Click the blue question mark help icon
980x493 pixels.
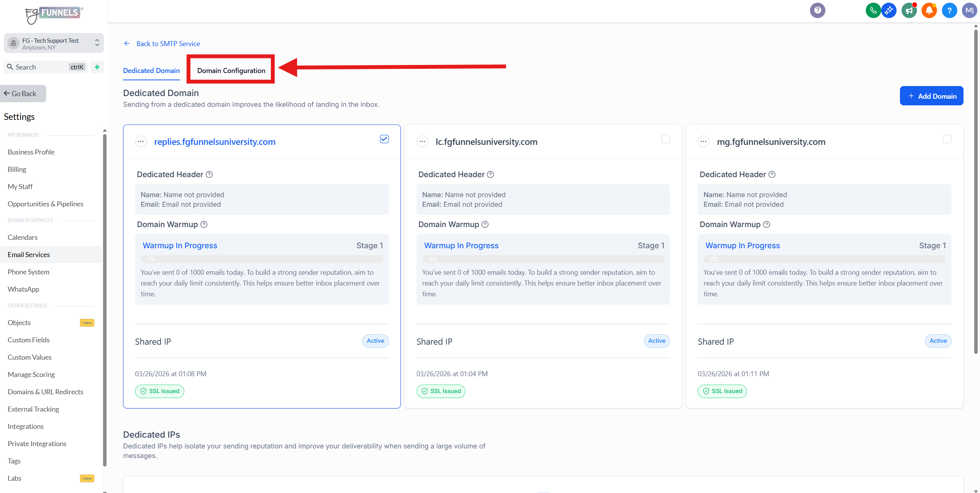pos(949,10)
